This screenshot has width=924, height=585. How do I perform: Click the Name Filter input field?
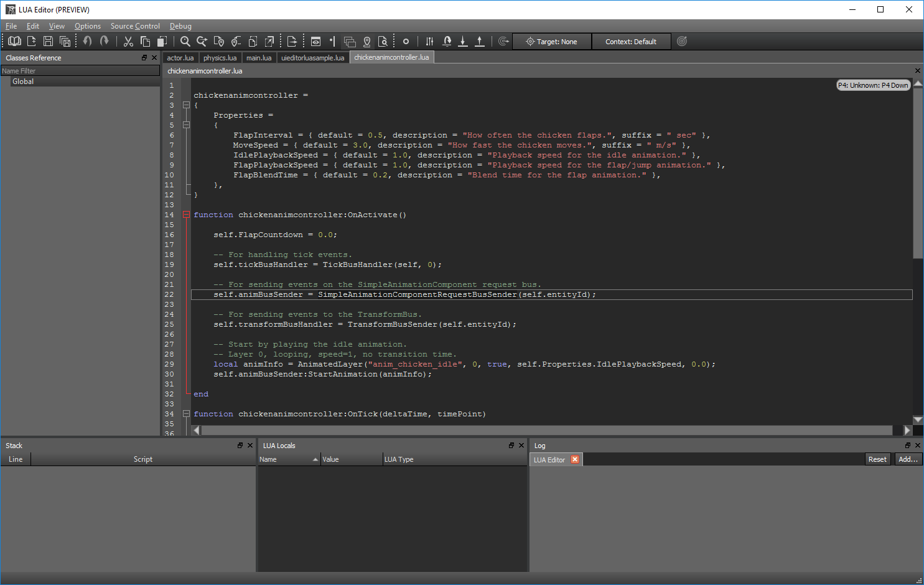[x=80, y=71]
